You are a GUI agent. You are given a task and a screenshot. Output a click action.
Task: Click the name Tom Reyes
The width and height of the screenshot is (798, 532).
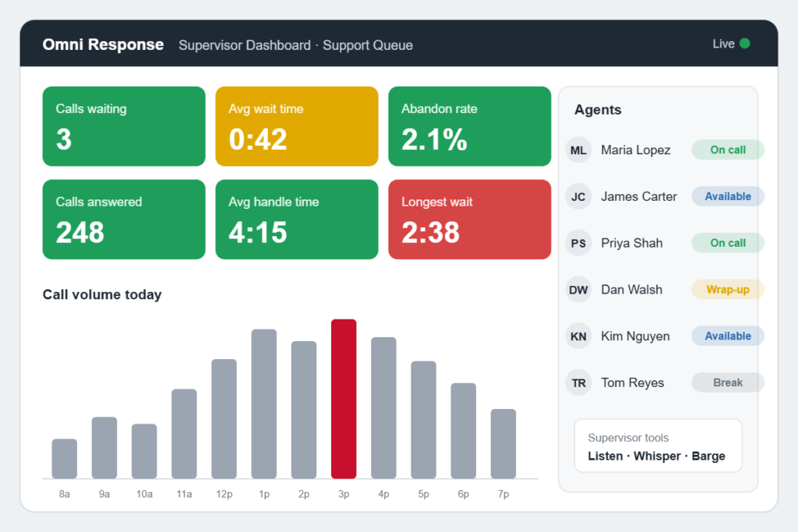[633, 383]
